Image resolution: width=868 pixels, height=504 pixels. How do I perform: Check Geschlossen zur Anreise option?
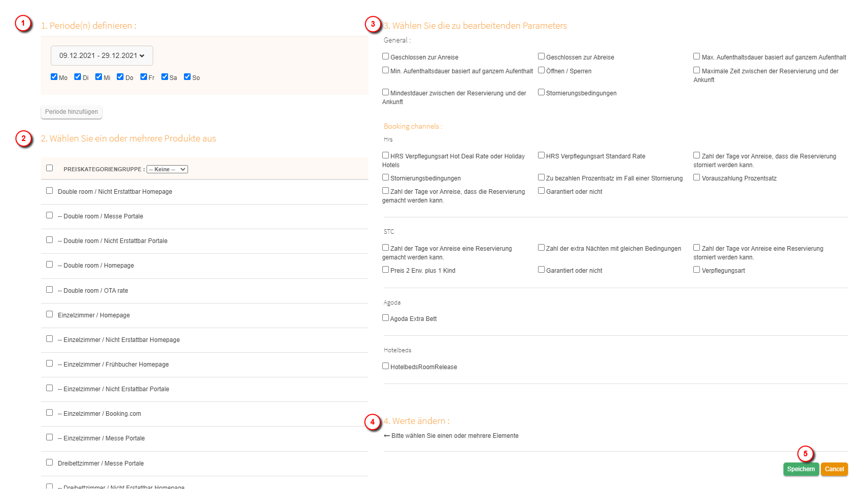[385, 56]
